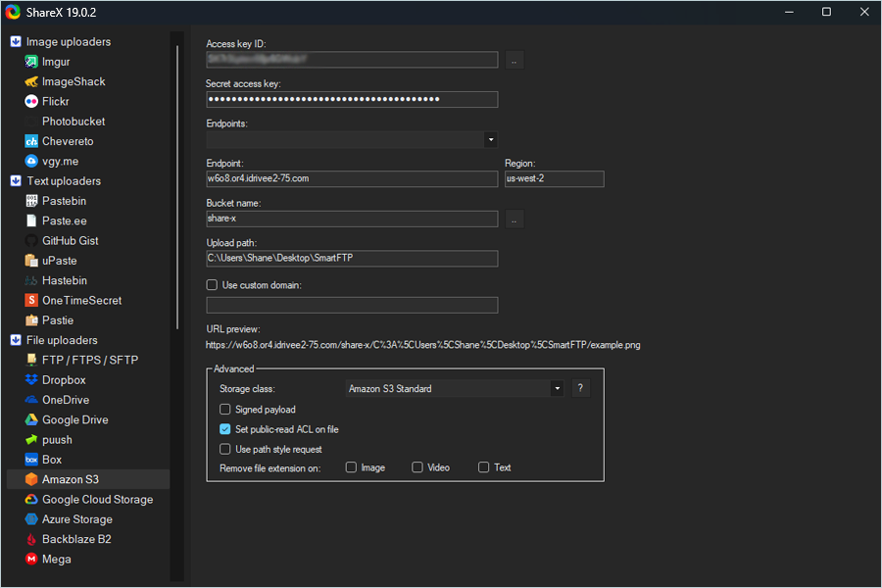Expand the Storage class dropdown
The image size is (882, 588).
coord(557,389)
